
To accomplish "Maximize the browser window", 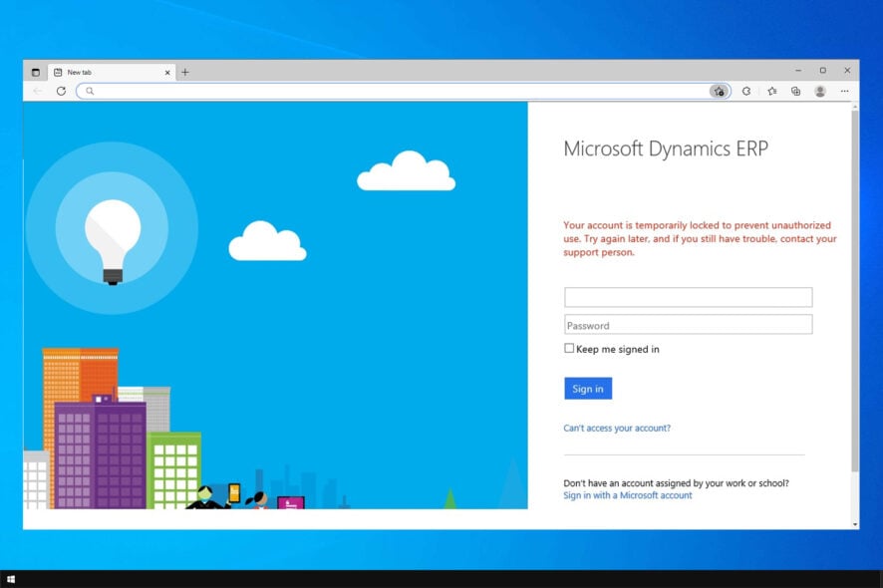I will (x=823, y=71).
